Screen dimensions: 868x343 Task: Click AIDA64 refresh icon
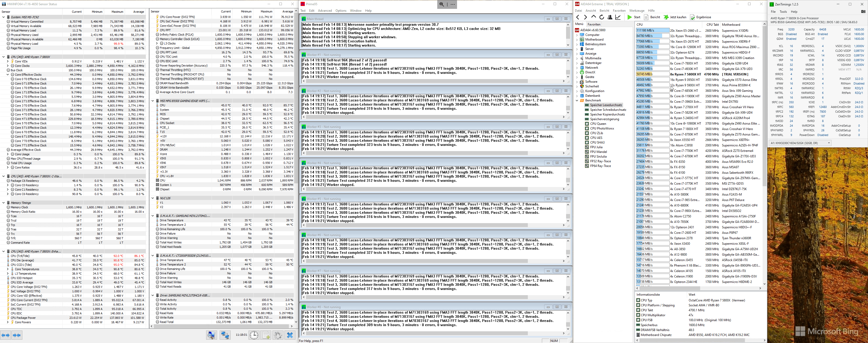(x=602, y=17)
